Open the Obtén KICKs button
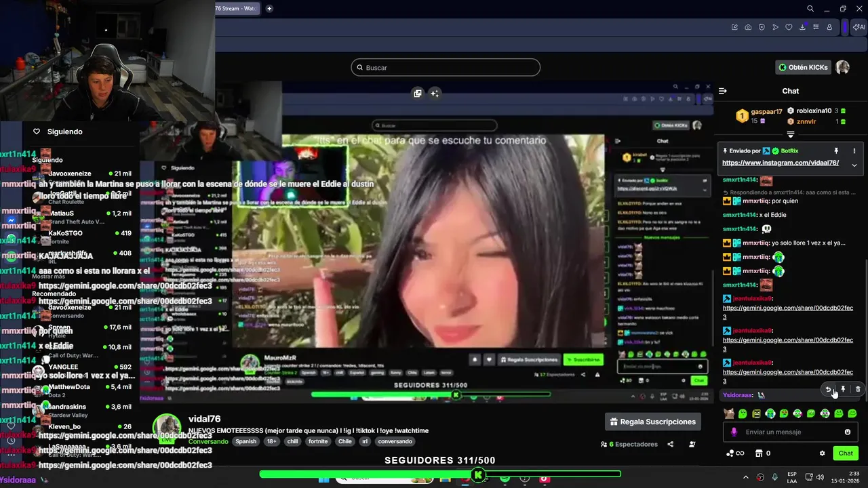This screenshot has width=868, height=488. tap(803, 67)
